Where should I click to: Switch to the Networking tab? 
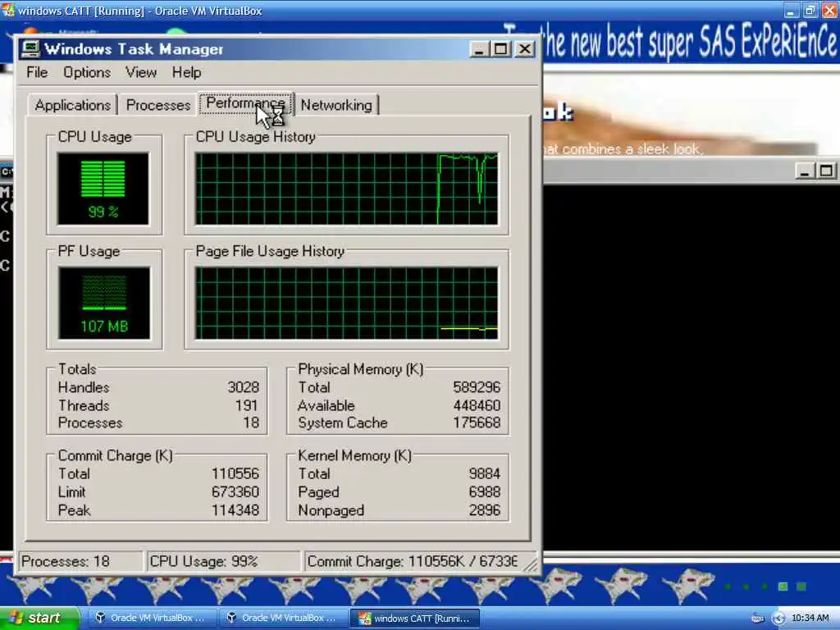click(x=336, y=105)
